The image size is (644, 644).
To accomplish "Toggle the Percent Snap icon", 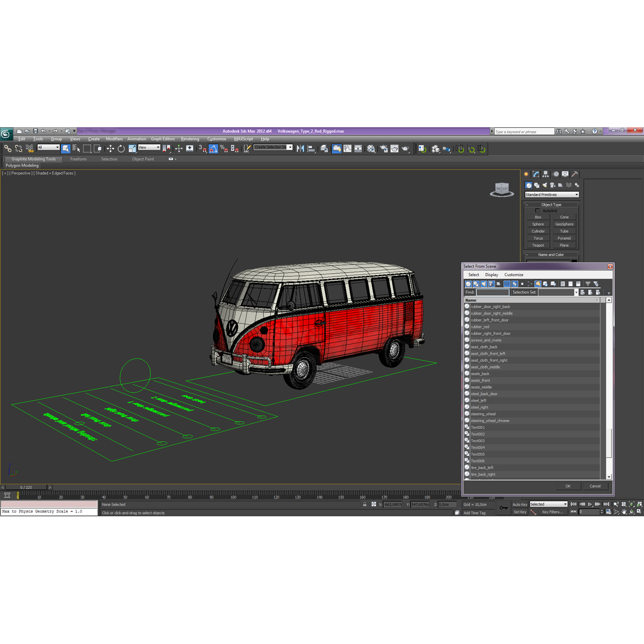I will pyautogui.click(x=224, y=149).
